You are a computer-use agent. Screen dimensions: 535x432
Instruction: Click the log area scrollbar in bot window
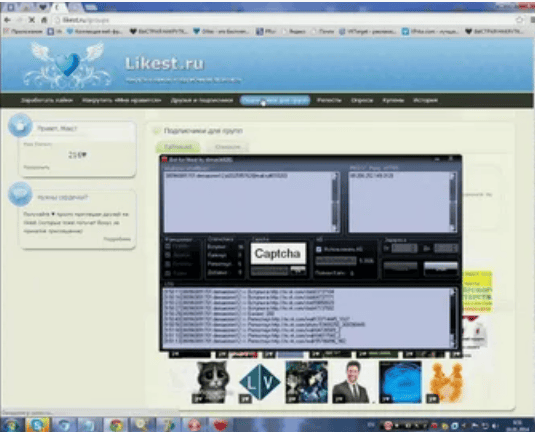[x=453, y=318]
